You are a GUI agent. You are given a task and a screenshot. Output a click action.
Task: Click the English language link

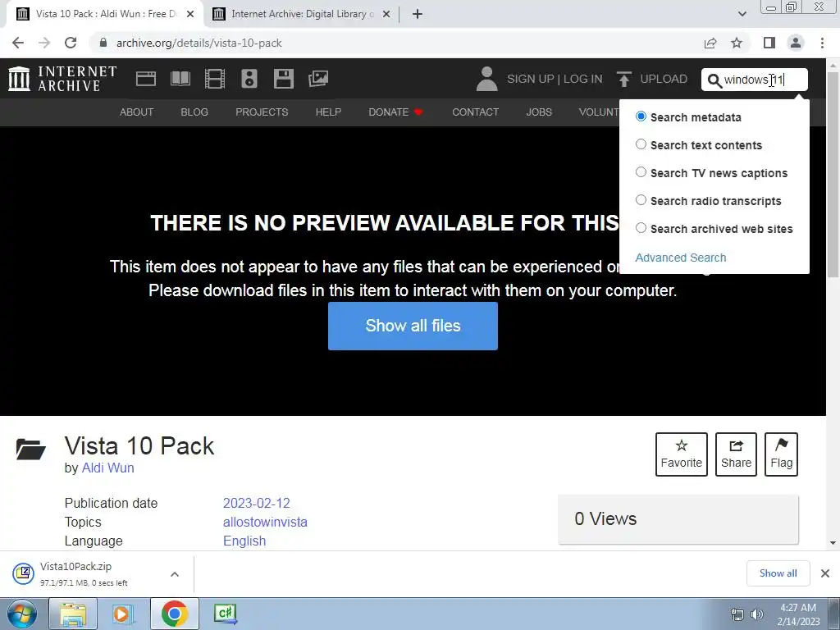[x=244, y=541]
